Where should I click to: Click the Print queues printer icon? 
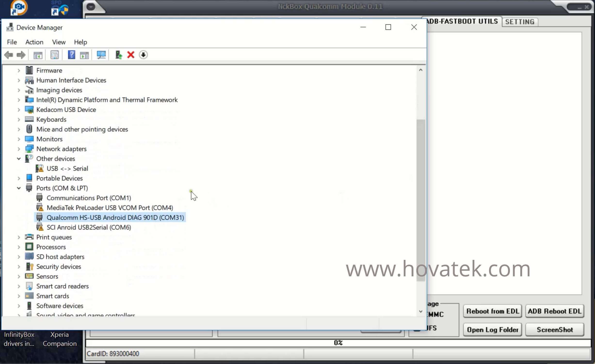(29, 237)
